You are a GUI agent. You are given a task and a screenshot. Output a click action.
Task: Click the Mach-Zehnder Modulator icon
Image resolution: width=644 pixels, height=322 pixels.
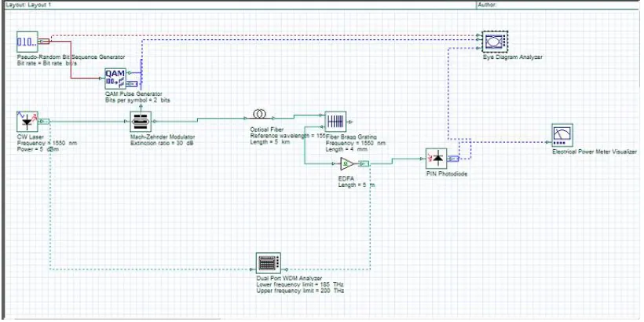tap(141, 122)
